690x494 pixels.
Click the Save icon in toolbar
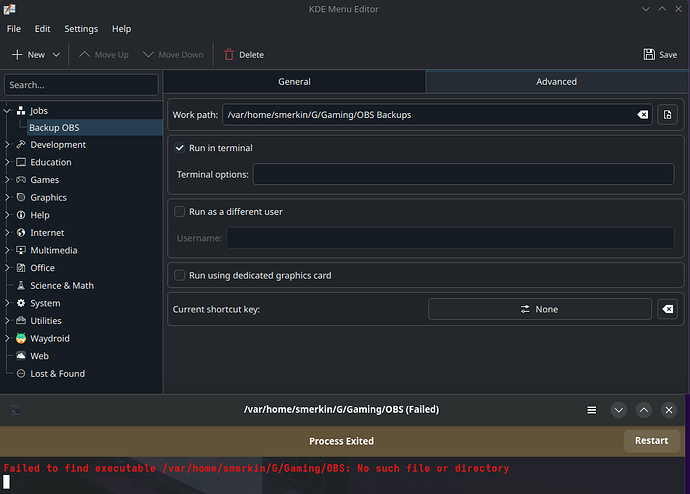tap(650, 55)
